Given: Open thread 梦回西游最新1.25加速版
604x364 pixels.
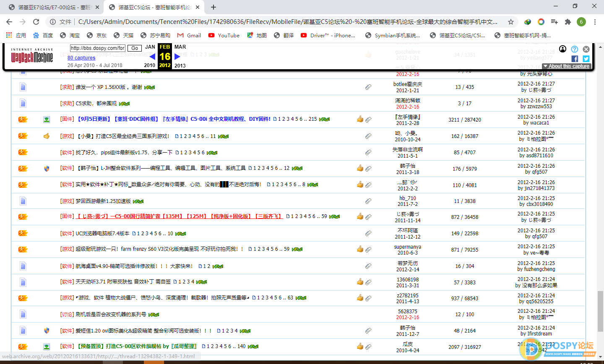Looking at the screenshot, I should (x=103, y=201).
